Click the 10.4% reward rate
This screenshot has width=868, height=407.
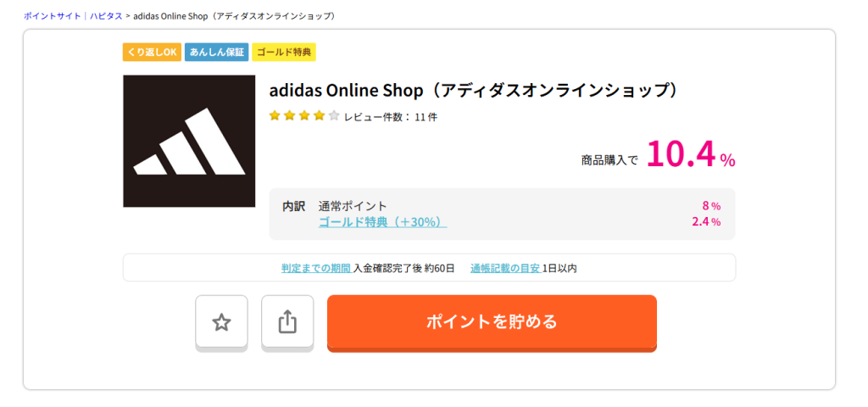pyautogui.click(x=691, y=154)
